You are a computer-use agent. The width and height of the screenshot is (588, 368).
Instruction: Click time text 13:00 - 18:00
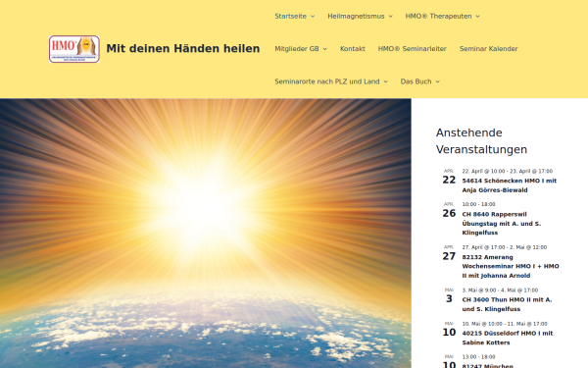click(478, 357)
